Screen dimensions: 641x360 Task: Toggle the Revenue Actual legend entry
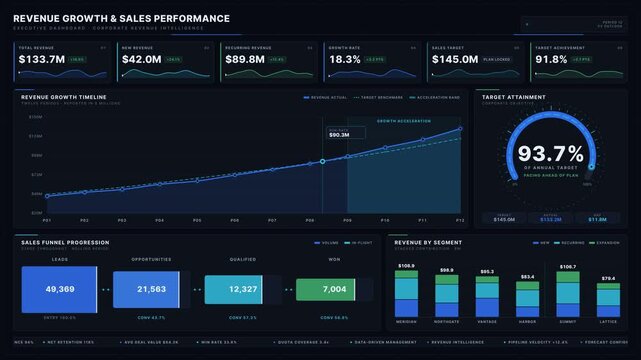[x=325, y=98]
